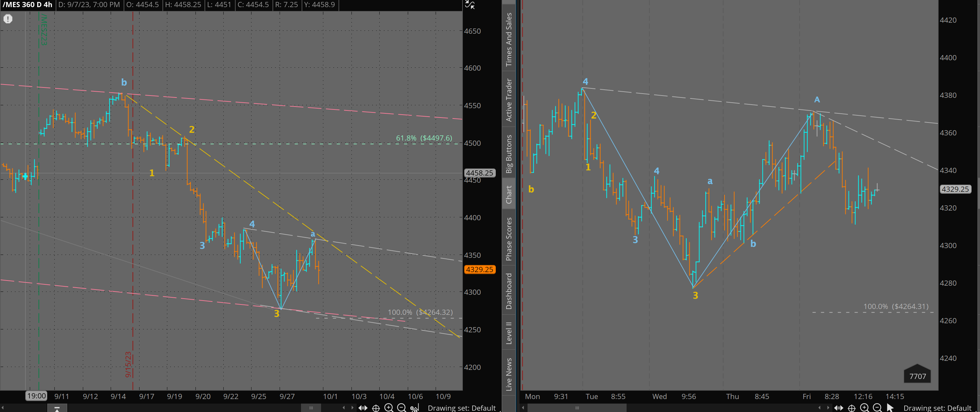Click the 100.0% ($4264.32) label on left chart
This screenshot has height=412, width=980.
point(420,312)
